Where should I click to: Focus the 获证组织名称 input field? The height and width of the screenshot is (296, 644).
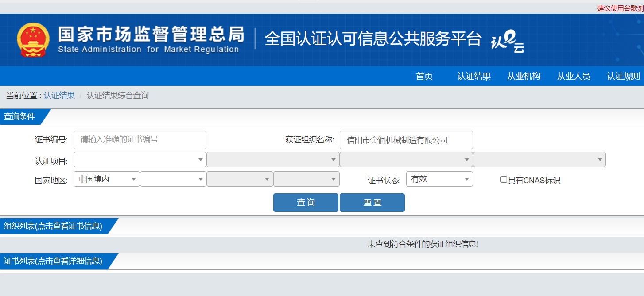(x=406, y=140)
